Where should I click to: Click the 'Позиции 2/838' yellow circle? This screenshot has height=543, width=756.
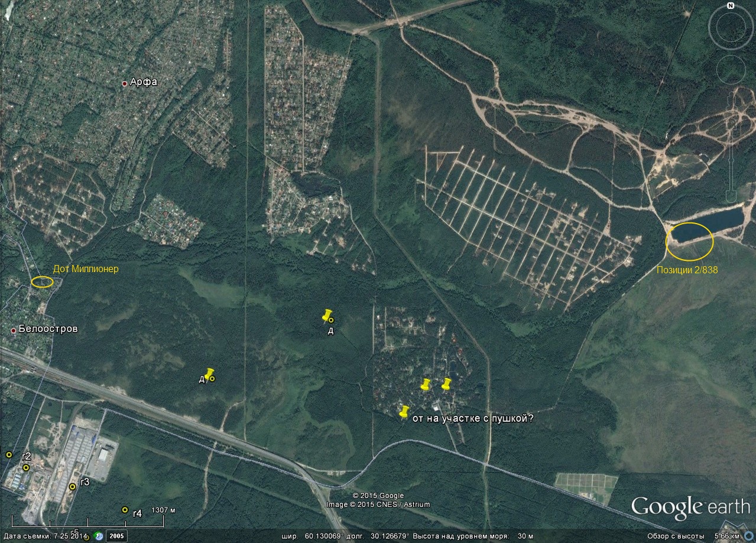(690, 241)
